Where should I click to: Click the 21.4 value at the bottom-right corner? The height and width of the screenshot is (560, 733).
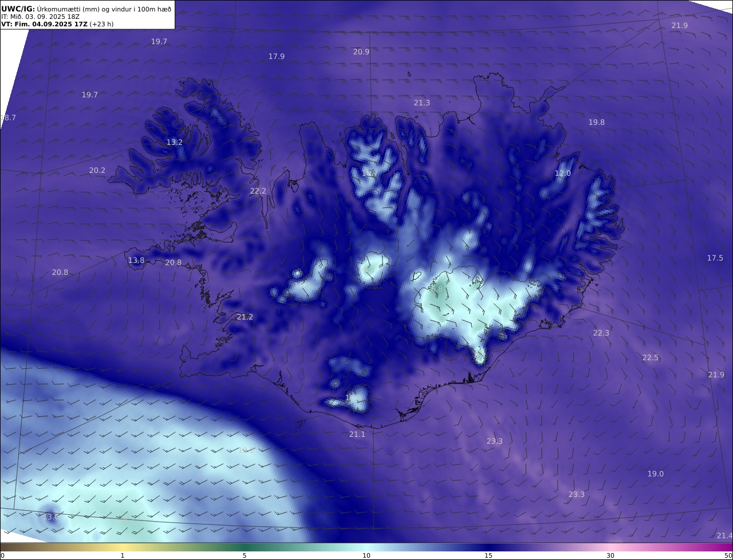[724, 535]
